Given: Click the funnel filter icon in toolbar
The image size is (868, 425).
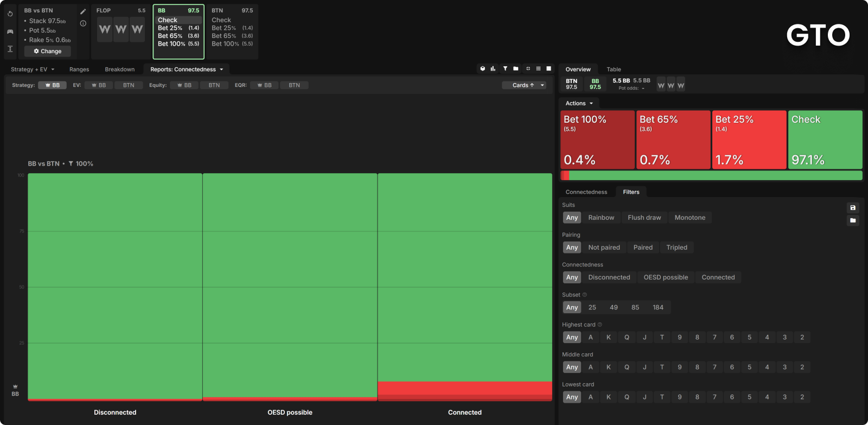Looking at the screenshot, I should pyautogui.click(x=505, y=69).
